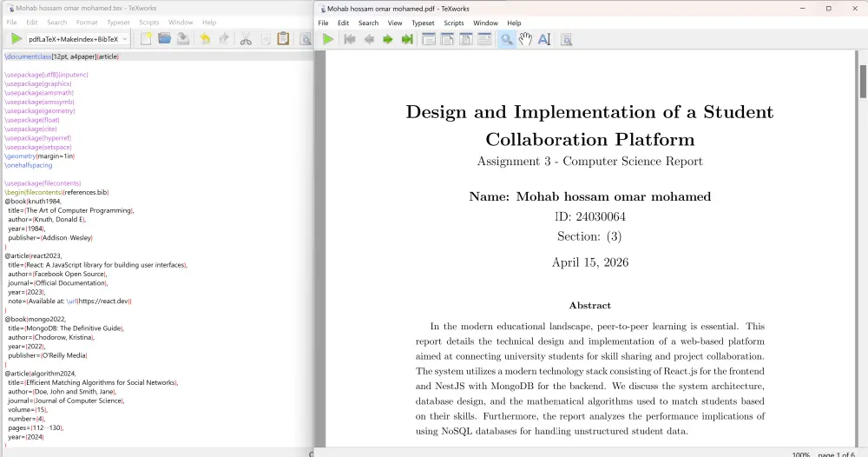
Task: Create a new document in the editor toolbar
Action: click(146, 39)
